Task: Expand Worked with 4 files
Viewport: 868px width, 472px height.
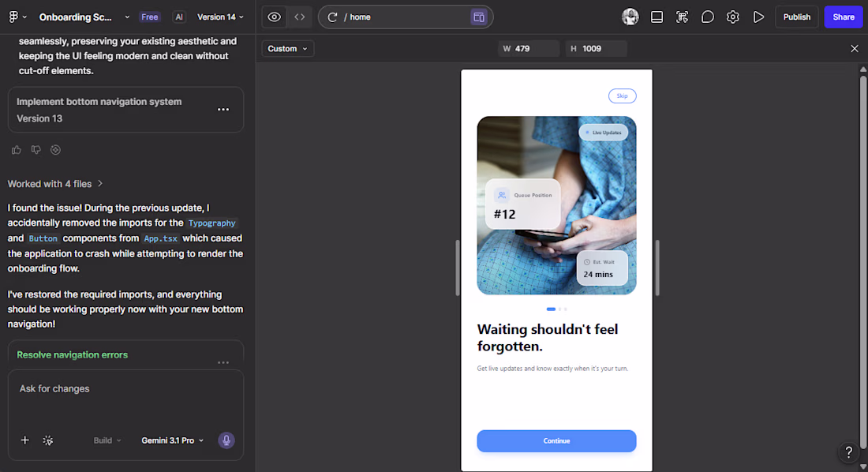Action: click(55, 184)
